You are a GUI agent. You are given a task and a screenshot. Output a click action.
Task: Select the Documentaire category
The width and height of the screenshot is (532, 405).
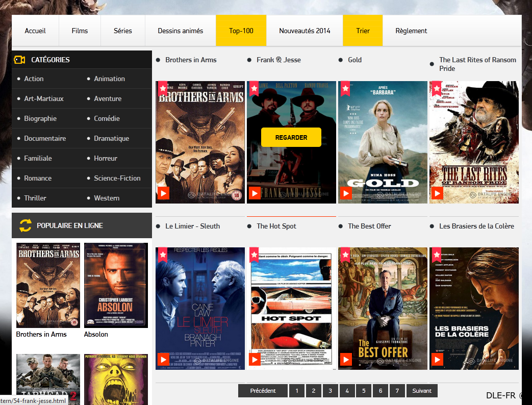[45, 138]
